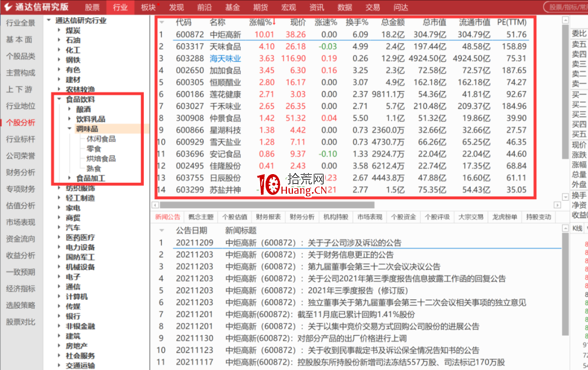Switch to the 龙虎榜单 tab
The height and width of the screenshot is (370, 588).
click(x=505, y=217)
